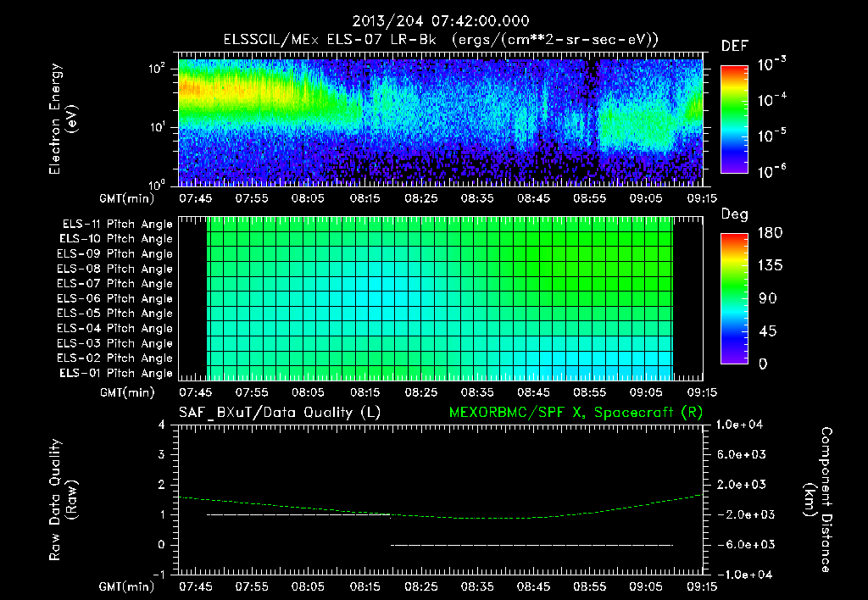Click the 08:55 tick label under pitch angle panel
The height and width of the screenshot is (600, 868).
590,392
